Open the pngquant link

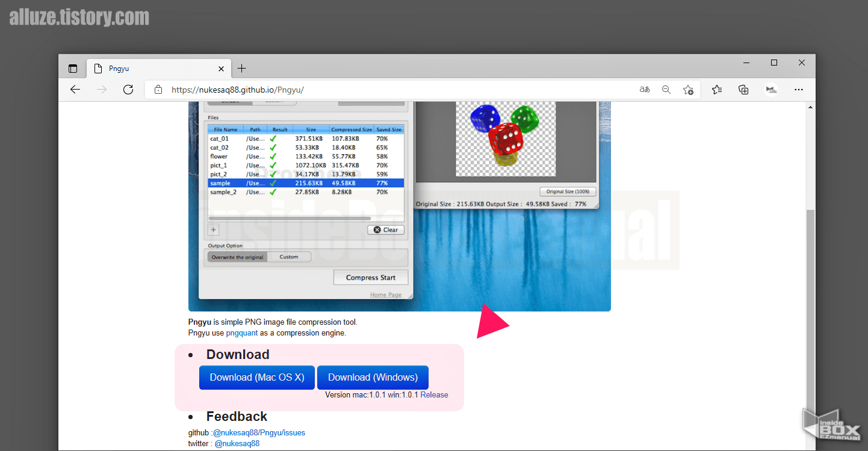[242, 333]
